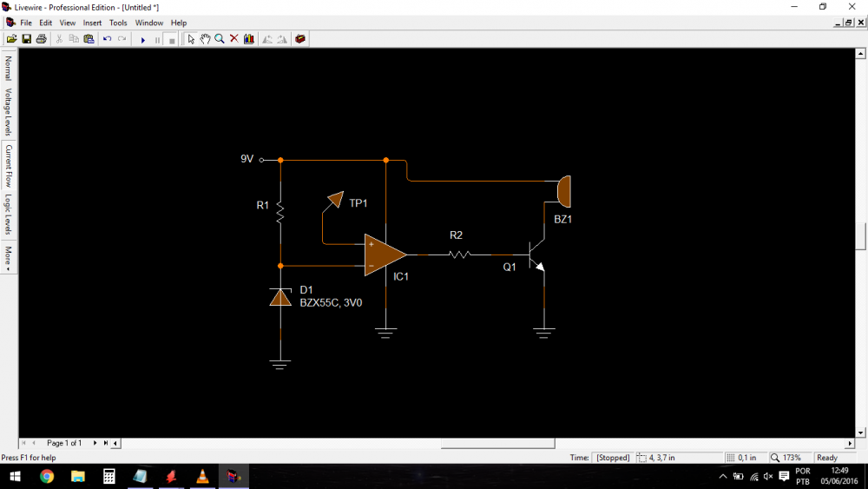Click the rotate left icon

point(267,39)
